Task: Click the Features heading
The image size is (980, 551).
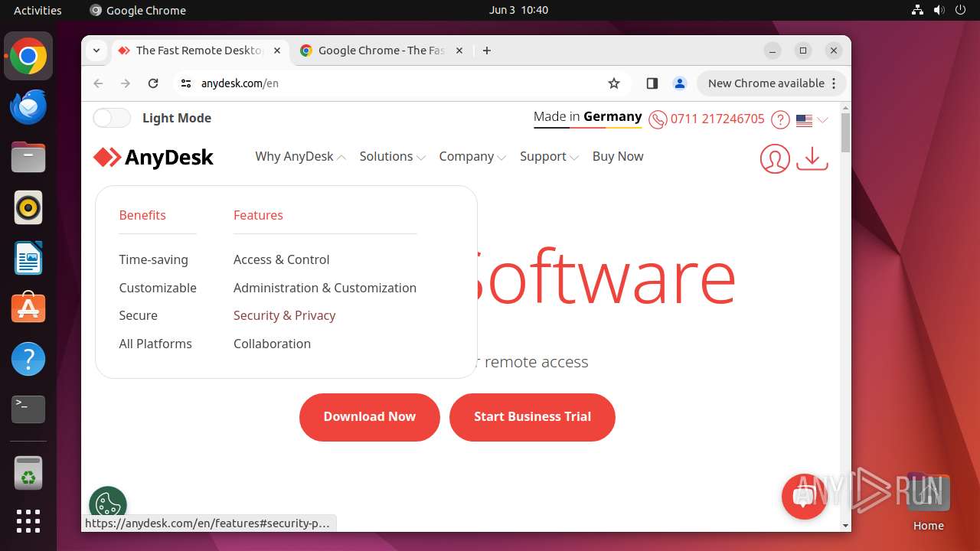Action: point(258,215)
